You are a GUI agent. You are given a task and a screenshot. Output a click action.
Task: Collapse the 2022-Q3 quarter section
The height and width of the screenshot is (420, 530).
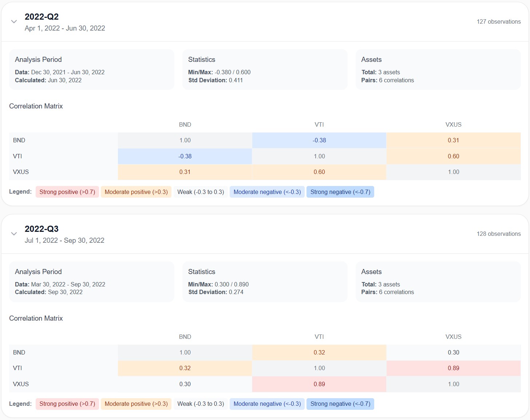[x=13, y=234]
